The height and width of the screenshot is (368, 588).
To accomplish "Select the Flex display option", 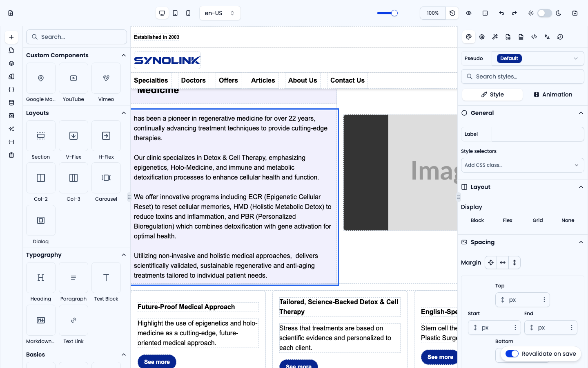I will (508, 220).
